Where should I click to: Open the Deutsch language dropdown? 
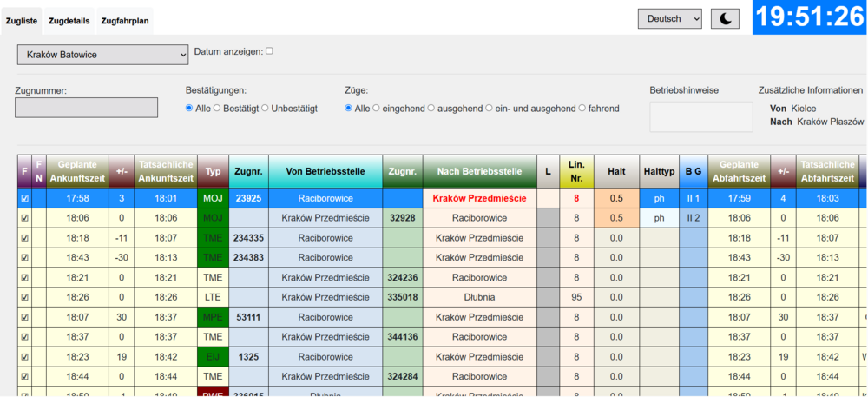coord(669,19)
